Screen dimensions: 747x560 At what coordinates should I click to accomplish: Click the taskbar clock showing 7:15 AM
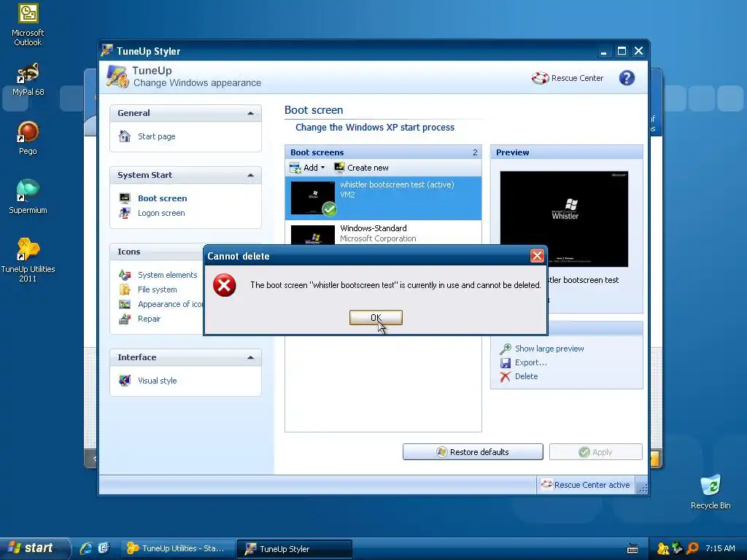pyautogui.click(x=720, y=548)
